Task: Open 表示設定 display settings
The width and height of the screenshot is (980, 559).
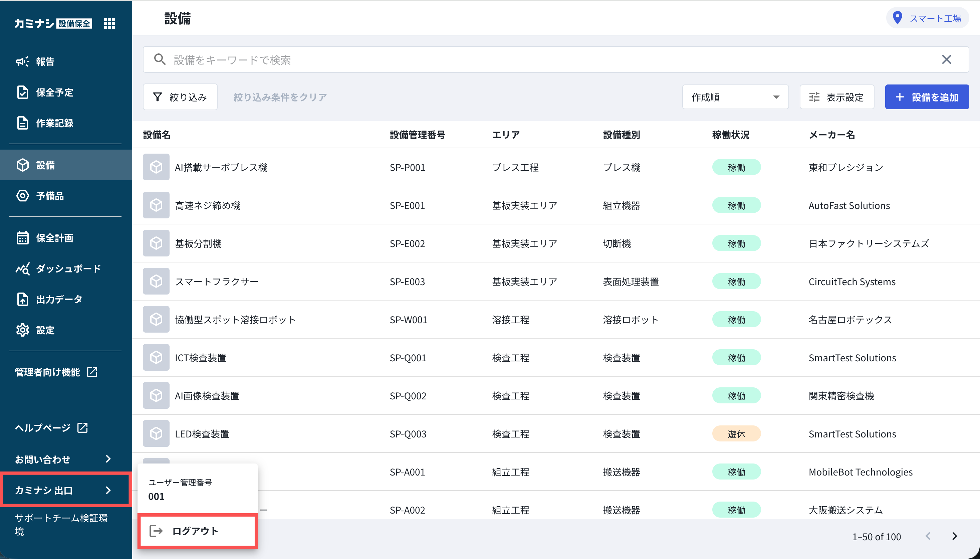Action: pos(836,97)
